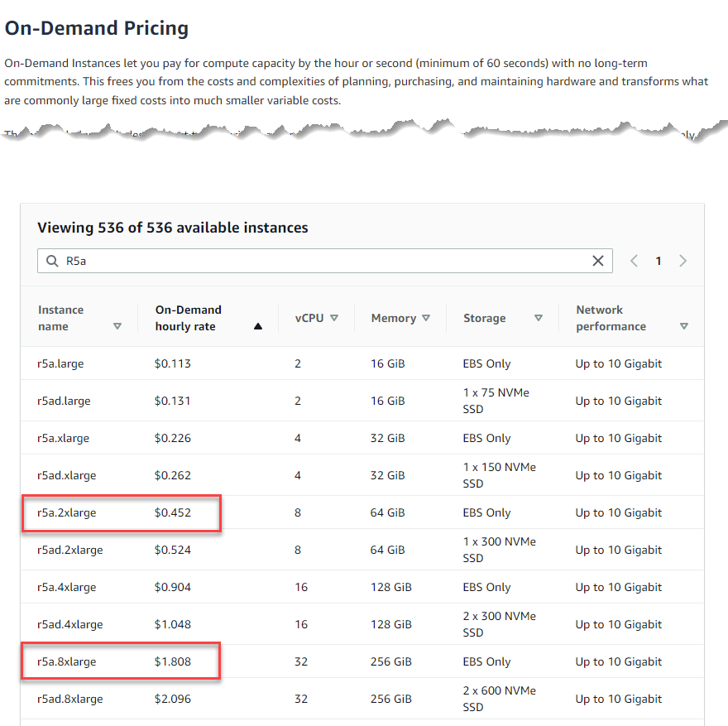Click the $0.904 hourly rate cell

(x=172, y=587)
